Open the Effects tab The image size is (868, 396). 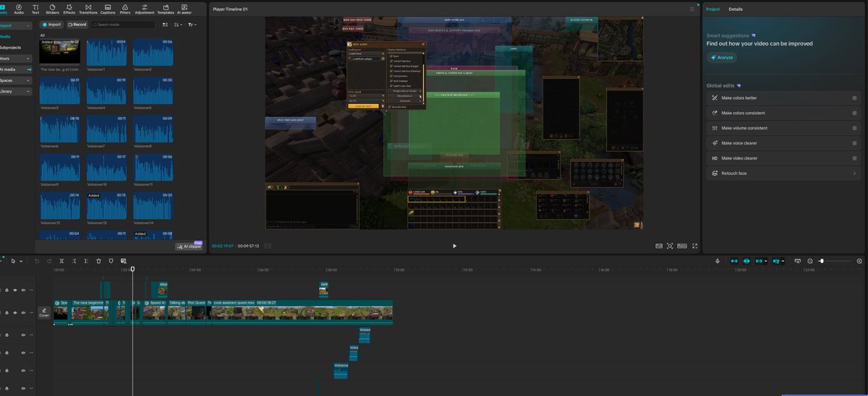tap(69, 9)
